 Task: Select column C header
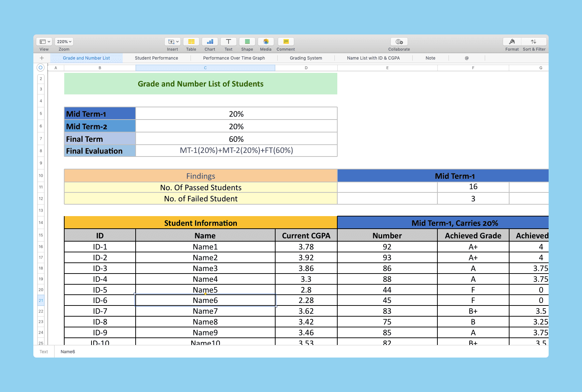click(x=205, y=68)
